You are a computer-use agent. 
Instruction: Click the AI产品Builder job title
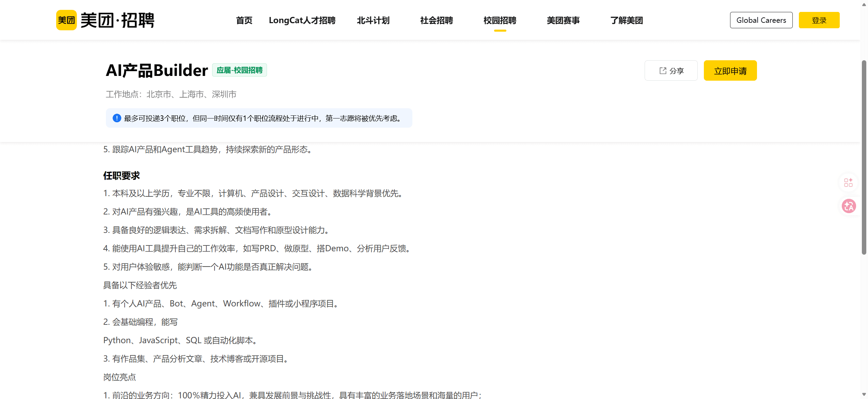[x=157, y=70]
